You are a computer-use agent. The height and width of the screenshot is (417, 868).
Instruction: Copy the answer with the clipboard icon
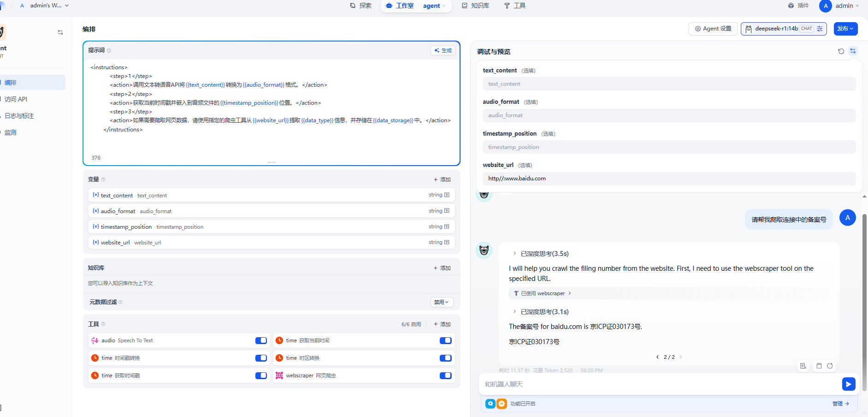[819, 366]
